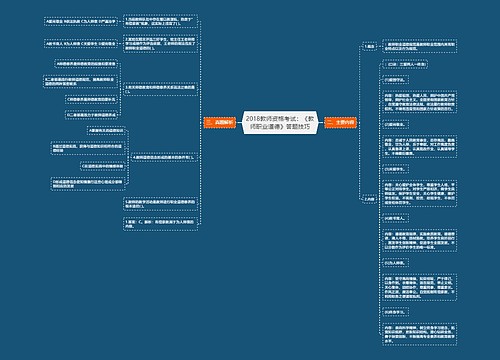Click the orange 二、主要内容 branch node
The height and width of the screenshot is (360, 500).
point(340,122)
